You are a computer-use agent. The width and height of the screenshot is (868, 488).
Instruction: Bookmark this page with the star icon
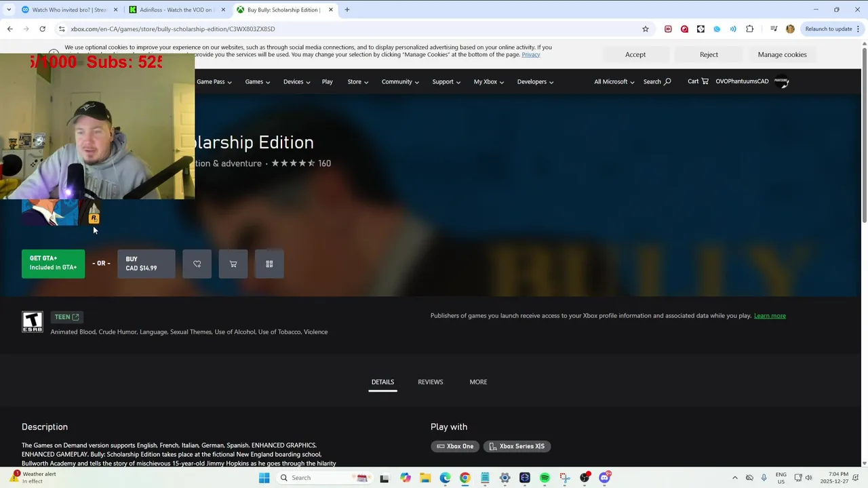pos(646,29)
